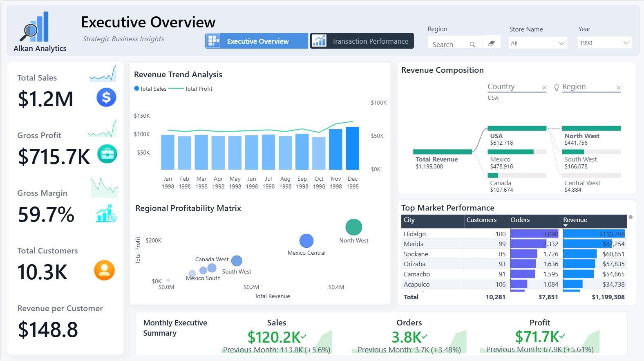Select the Jan 1998 sales bar
The image size is (644, 361).
pyautogui.click(x=168, y=152)
